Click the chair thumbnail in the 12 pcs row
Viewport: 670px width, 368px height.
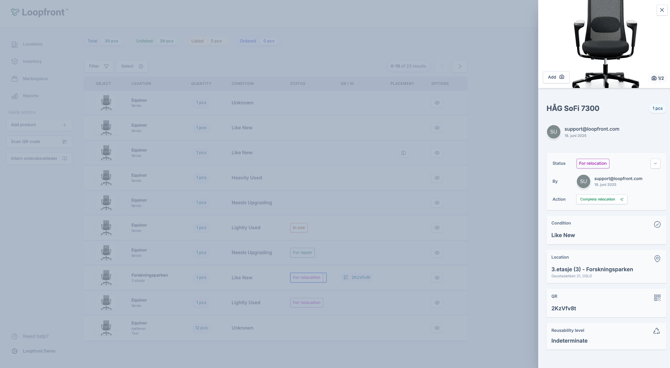pyautogui.click(x=106, y=328)
